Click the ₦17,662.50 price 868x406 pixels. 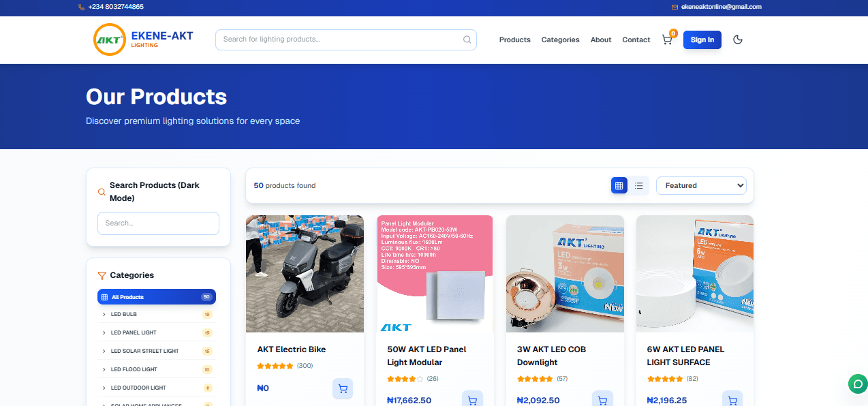coord(409,401)
